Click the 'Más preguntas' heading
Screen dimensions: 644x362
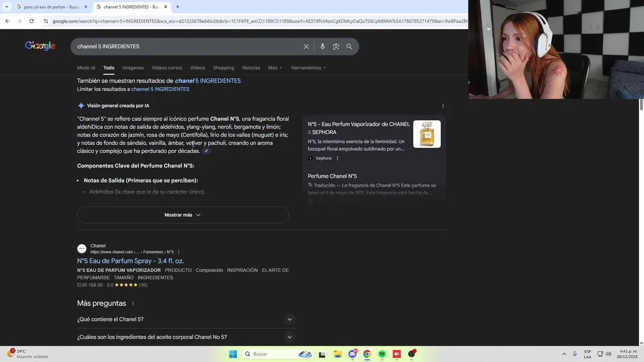[102, 304]
